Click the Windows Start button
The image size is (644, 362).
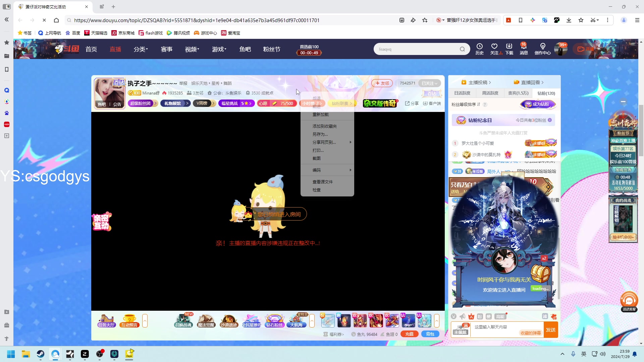pos(11,354)
